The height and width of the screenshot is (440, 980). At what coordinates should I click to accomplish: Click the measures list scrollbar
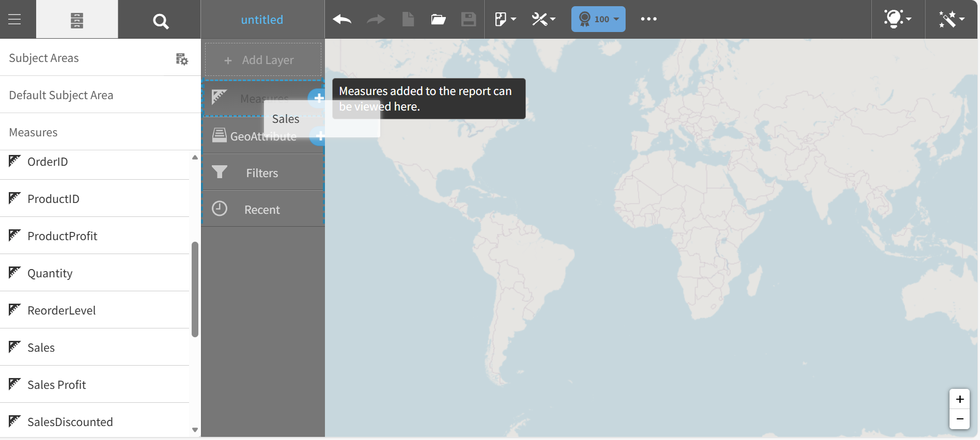point(195,289)
